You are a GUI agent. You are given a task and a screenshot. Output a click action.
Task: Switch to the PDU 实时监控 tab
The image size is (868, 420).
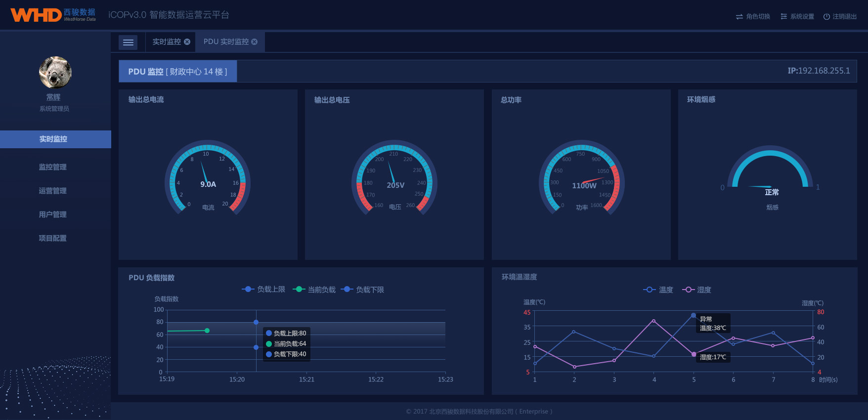coord(226,42)
